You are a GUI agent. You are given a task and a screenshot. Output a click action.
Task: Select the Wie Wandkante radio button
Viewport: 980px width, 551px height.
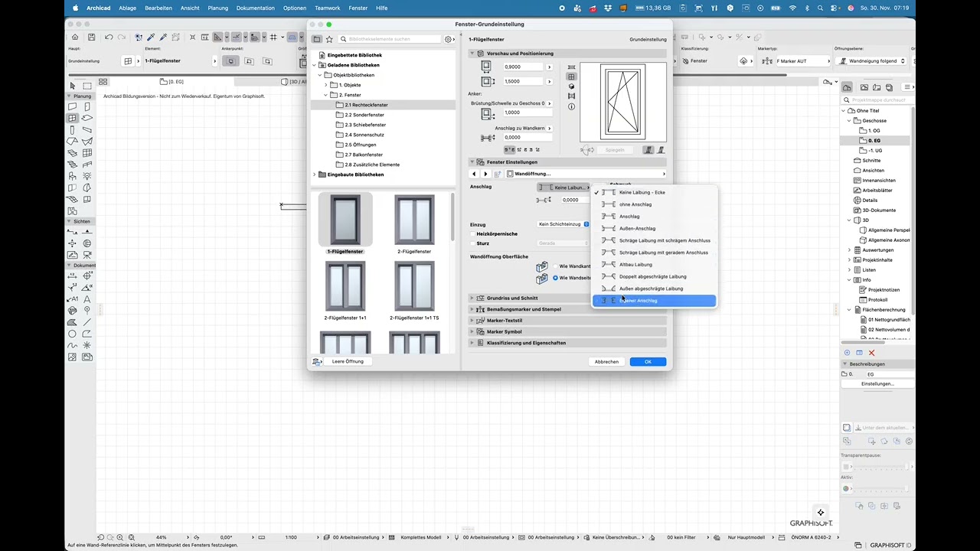[555, 266]
